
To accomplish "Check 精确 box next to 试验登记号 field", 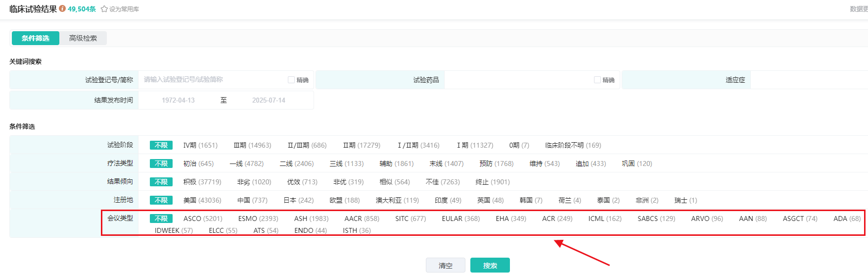I will click(x=291, y=80).
